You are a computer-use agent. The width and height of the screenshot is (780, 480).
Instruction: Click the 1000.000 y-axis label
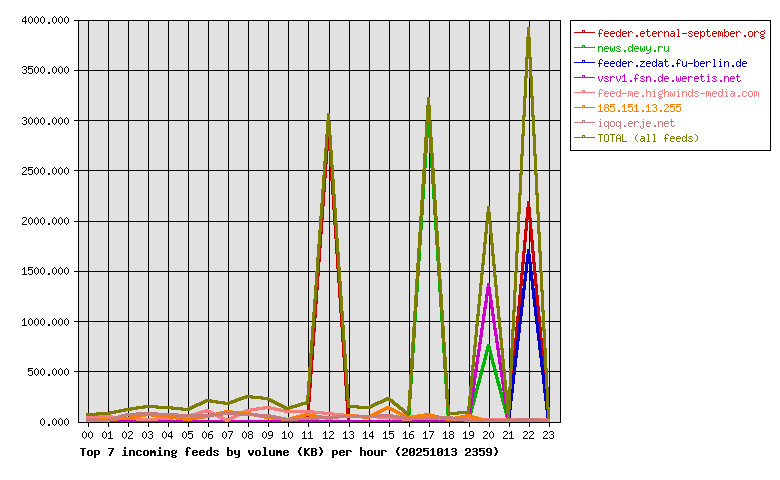point(45,322)
